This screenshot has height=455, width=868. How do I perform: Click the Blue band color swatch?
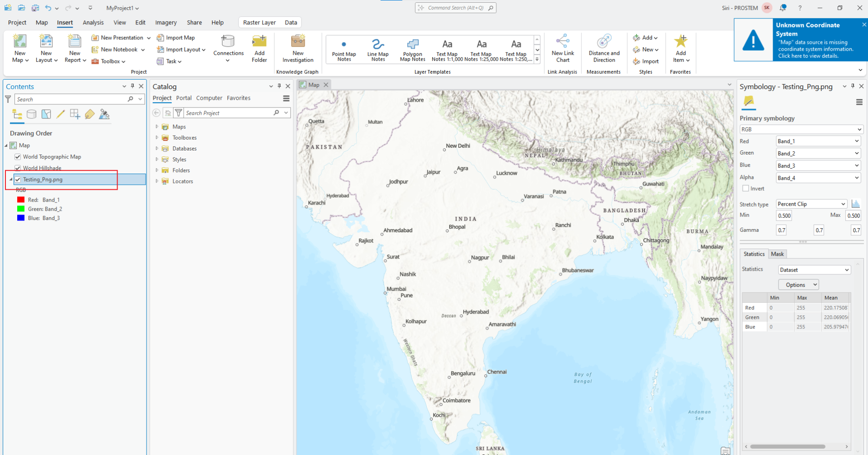pos(21,218)
